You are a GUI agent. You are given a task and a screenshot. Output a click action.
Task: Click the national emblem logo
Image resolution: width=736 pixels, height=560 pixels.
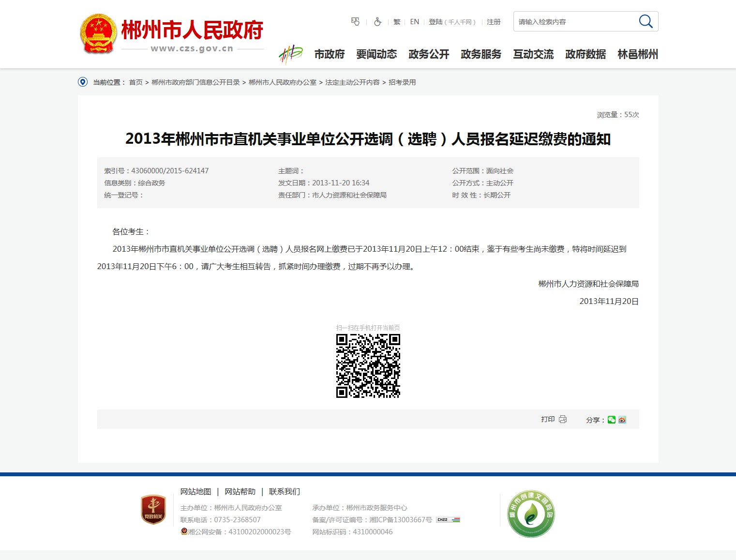[x=98, y=33]
